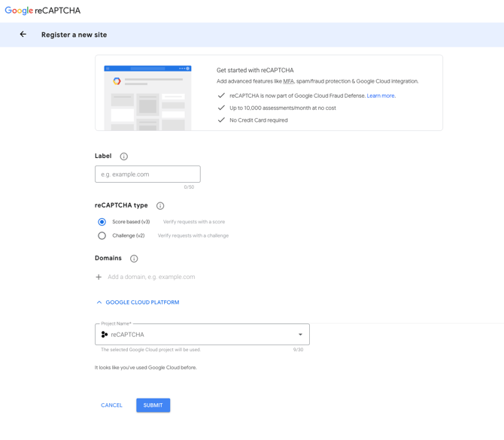Click 'Verify requests with a challenge' description
Viewport: 504px width, 440px height.
point(193,235)
